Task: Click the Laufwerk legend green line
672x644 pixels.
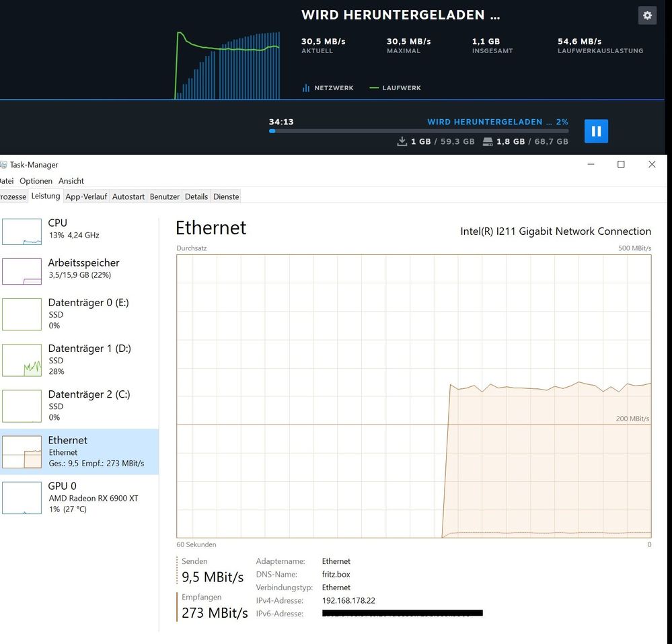Action: pos(374,88)
